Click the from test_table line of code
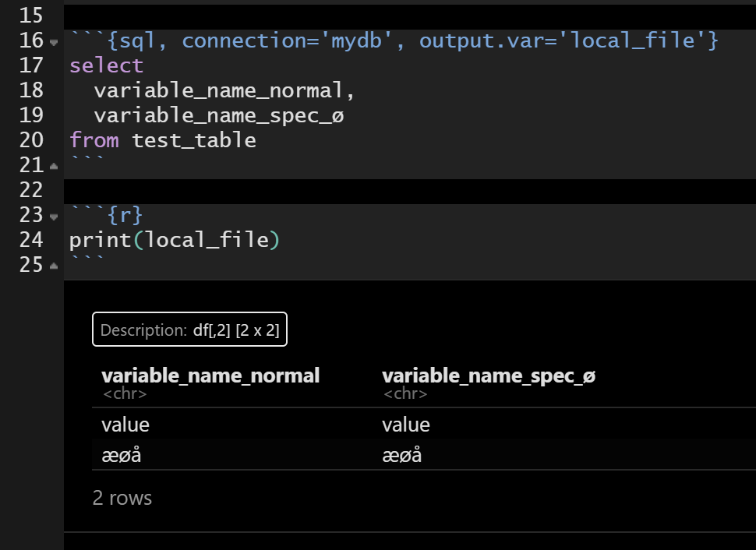Screen dimensions: 756x550 click(162, 140)
